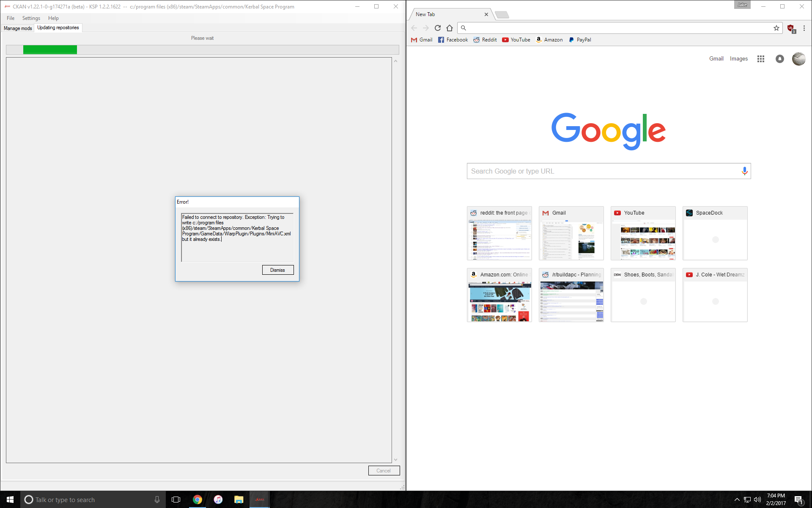Viewport: 812px width, 508px height.
Task: Open YouTube bookmark in bookmarks bar
Action: [x=516, y=40]
